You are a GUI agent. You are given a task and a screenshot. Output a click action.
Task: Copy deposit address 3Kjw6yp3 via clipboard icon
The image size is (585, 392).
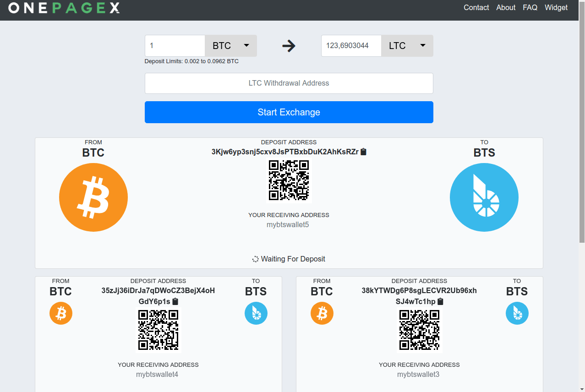point(363,152)
